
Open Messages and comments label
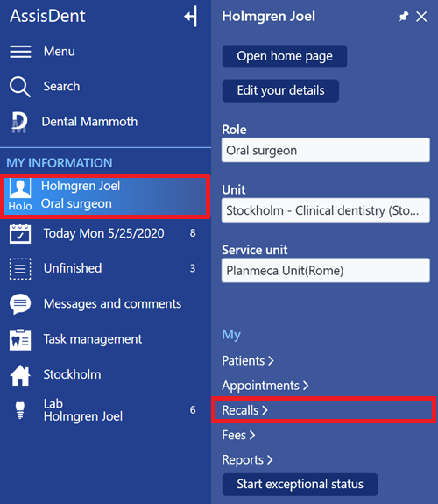112,304
